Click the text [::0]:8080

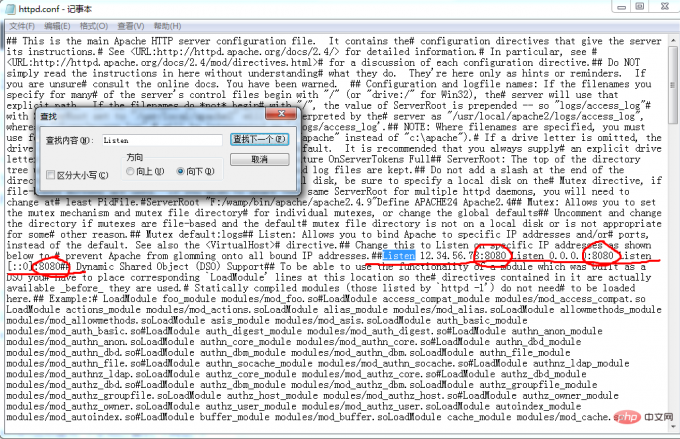[33, 266]
